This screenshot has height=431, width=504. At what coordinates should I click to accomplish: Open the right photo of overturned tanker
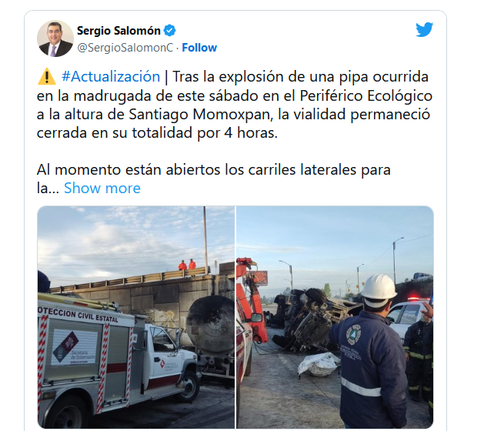click(335, 317)
